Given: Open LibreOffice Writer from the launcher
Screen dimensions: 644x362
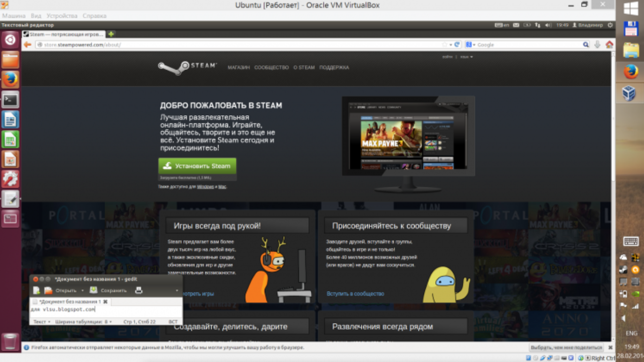Looking at the screenshot, I should tap(10, 119).
